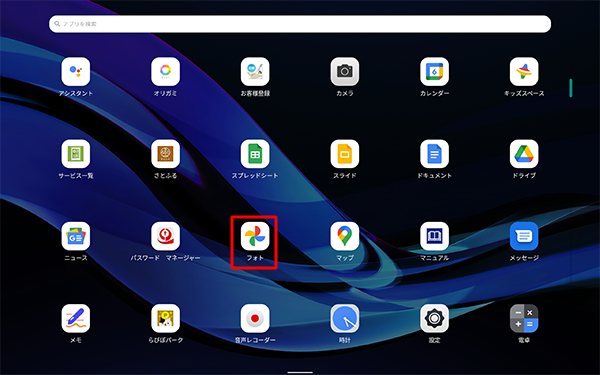
Task: Click the green scrollbar indicator on right
Action: pos(571,88)
